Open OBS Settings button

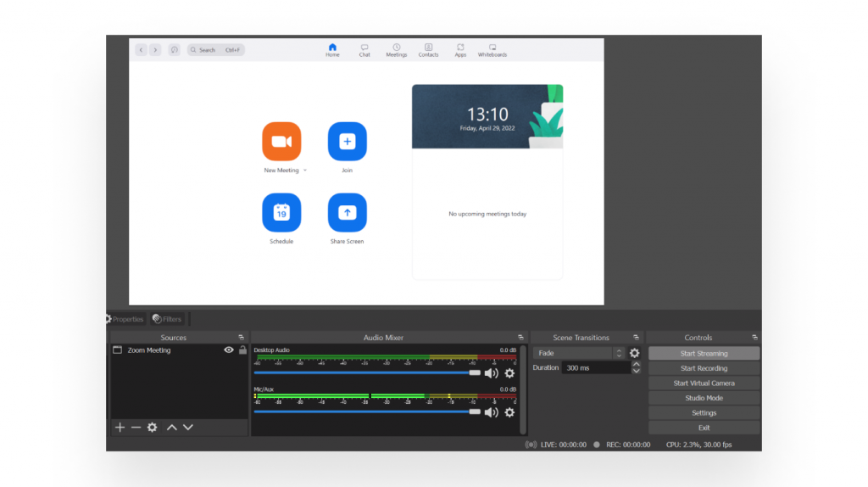(x=704, y=412)
